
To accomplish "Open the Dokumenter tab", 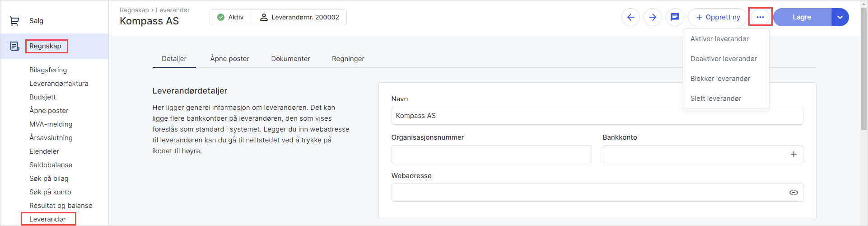I will [x=290, y=59].
